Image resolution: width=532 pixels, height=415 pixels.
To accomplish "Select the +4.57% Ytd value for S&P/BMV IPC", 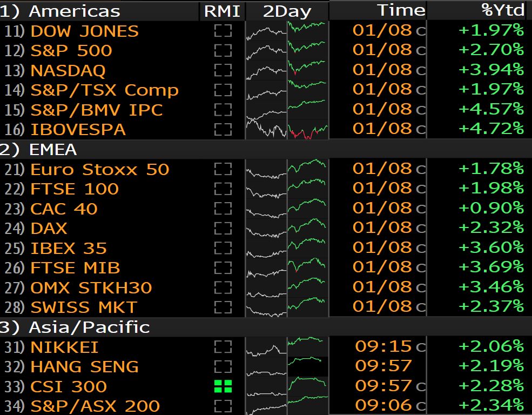I will point(491,109).
